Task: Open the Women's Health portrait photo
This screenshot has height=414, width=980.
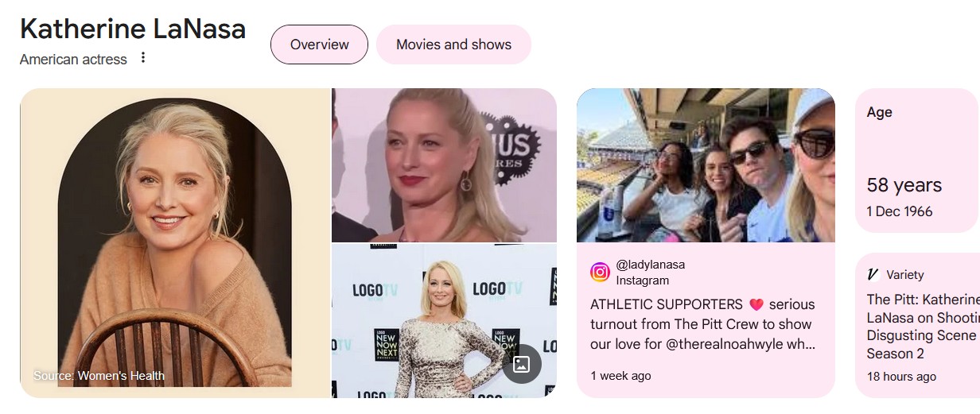Action: coord(175,242)
